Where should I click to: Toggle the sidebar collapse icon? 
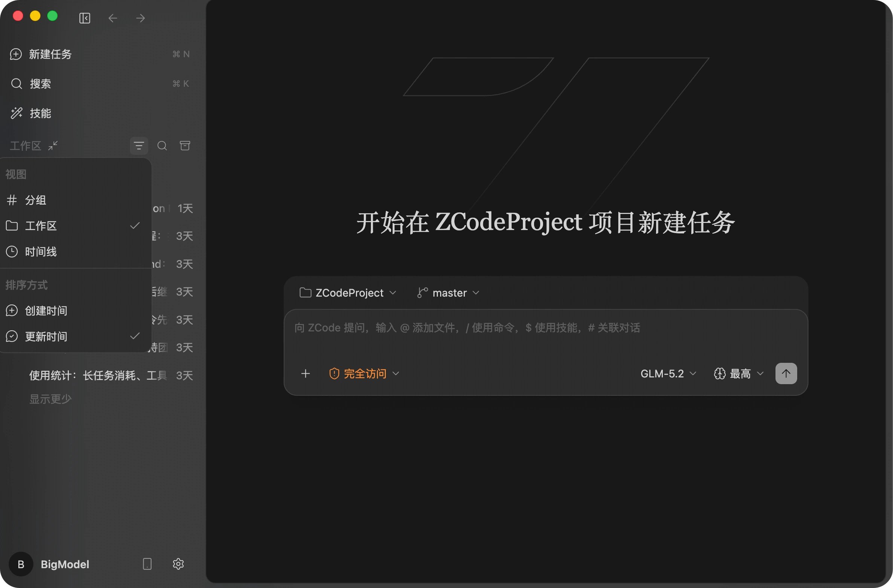[x=85, y=18]
